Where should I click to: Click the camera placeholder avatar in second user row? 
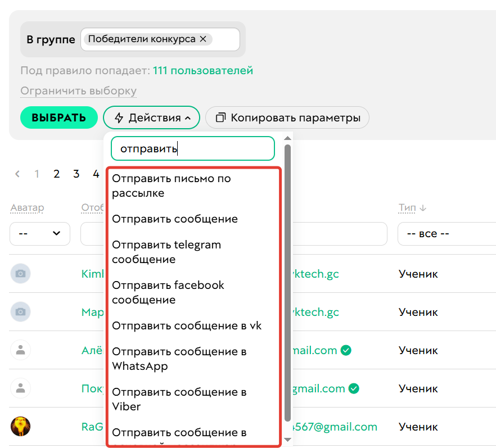[x=20, y=312]
